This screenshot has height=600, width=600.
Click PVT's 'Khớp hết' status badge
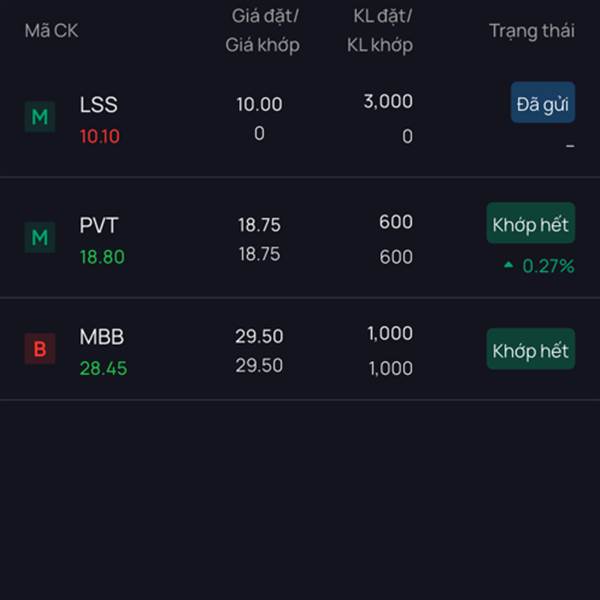[530, 223]
